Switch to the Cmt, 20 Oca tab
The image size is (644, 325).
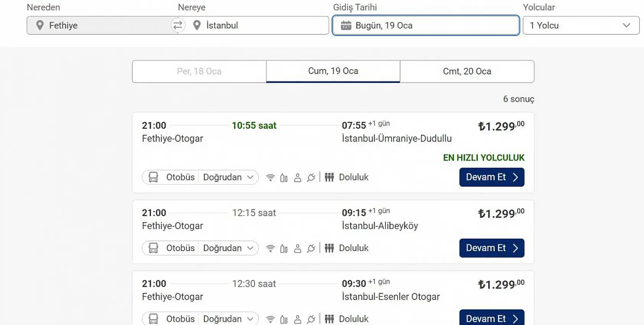(x=467, y=71)
